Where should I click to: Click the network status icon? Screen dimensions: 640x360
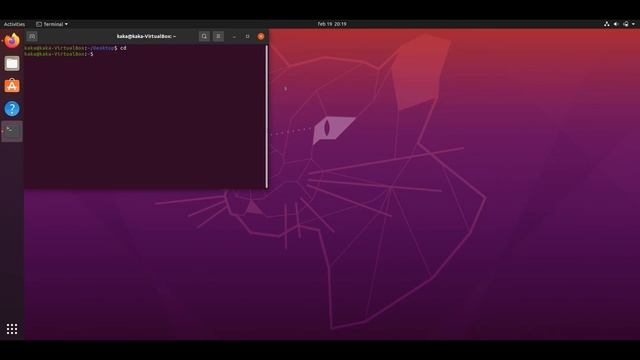click(x=607, y=24)
